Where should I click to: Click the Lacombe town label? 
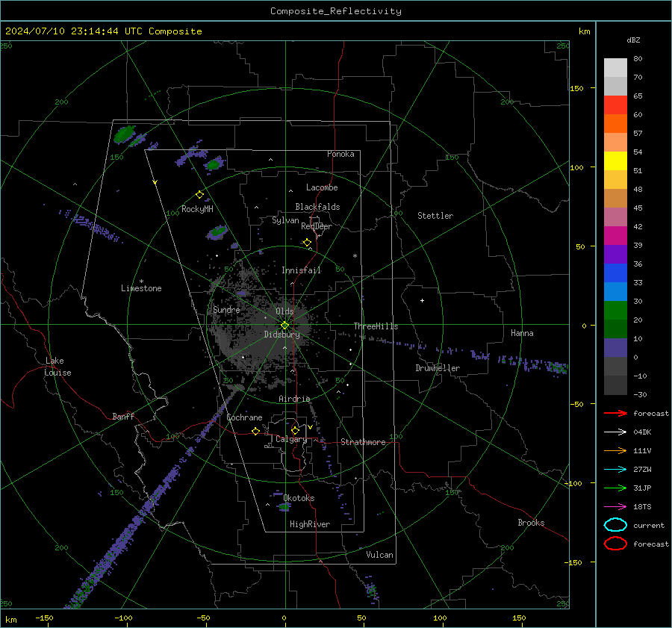pos(322,187)
